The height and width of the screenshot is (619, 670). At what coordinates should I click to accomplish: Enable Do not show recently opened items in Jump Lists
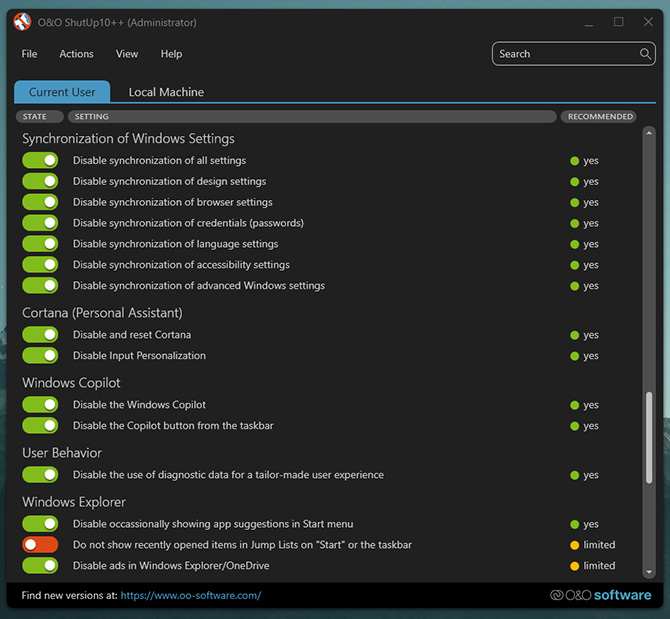point(40,545)
